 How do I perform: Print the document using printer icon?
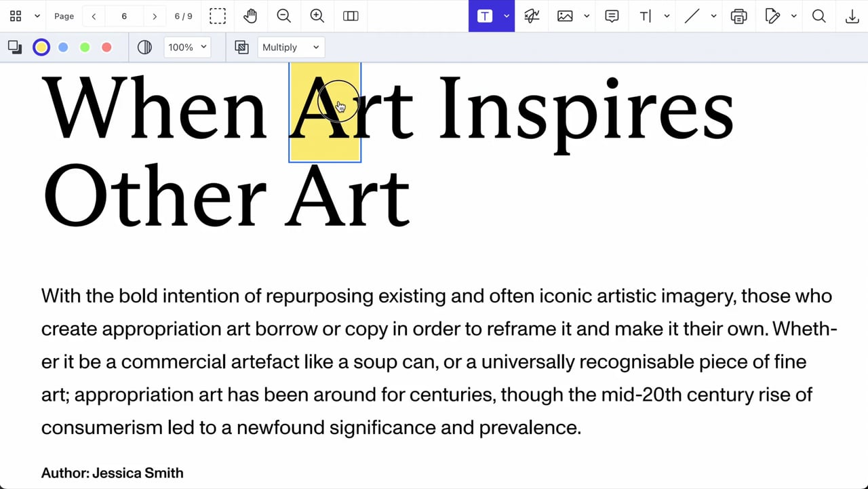tap(738, 16)
